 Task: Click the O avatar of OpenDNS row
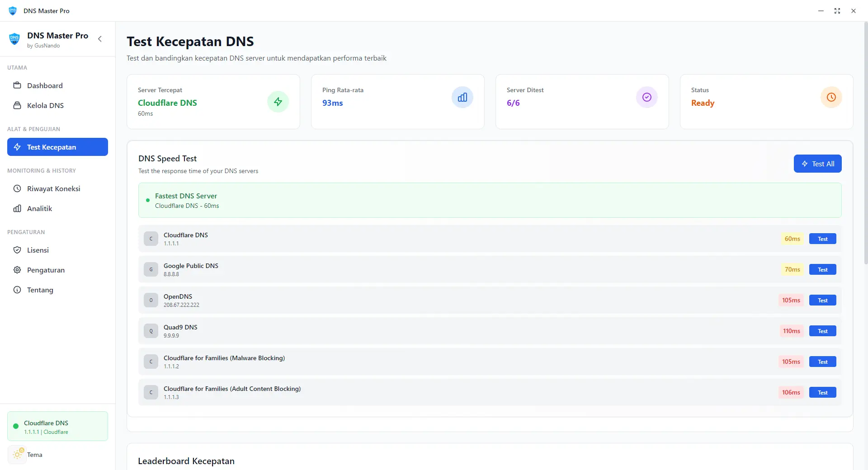tap(151, 300)
